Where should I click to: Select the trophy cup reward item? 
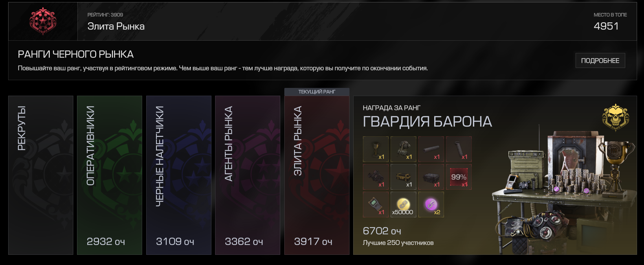[x=376, y=149]
